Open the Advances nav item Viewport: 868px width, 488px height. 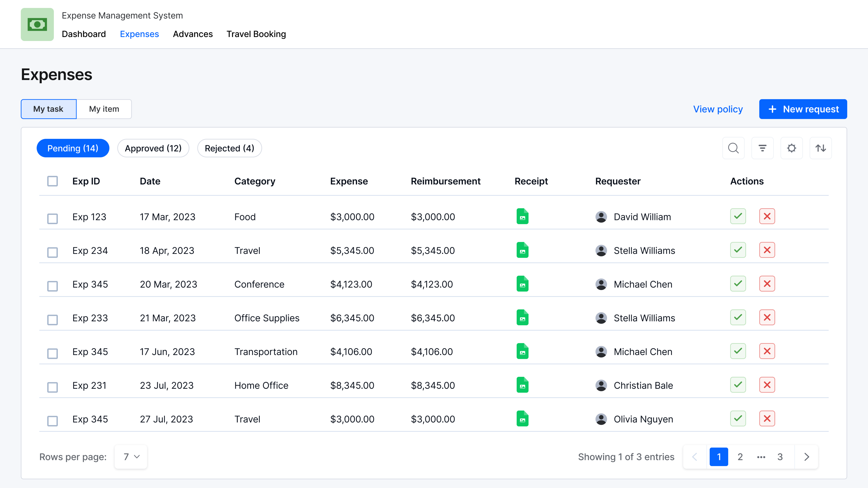pyautogui.click(x=193, y=34)
